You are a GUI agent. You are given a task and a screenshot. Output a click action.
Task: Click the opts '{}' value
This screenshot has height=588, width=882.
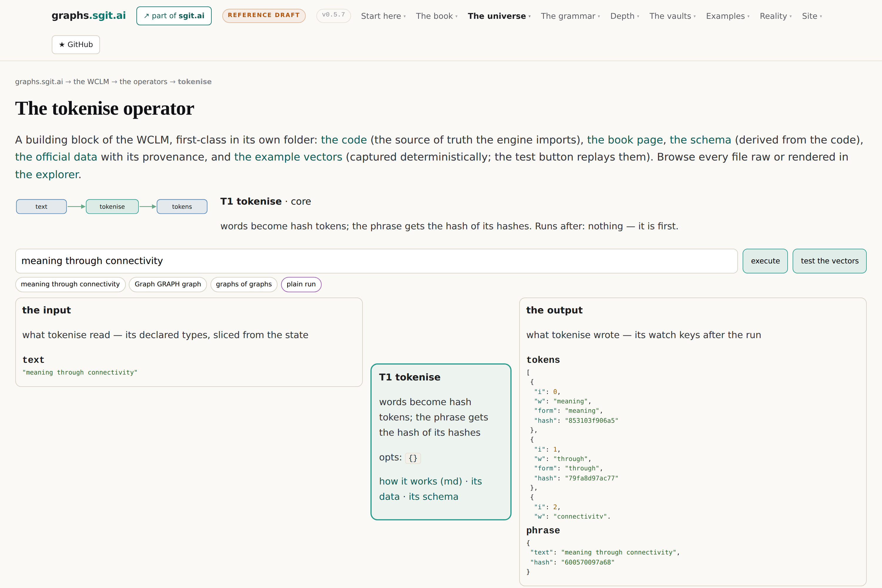coord(413,458)
